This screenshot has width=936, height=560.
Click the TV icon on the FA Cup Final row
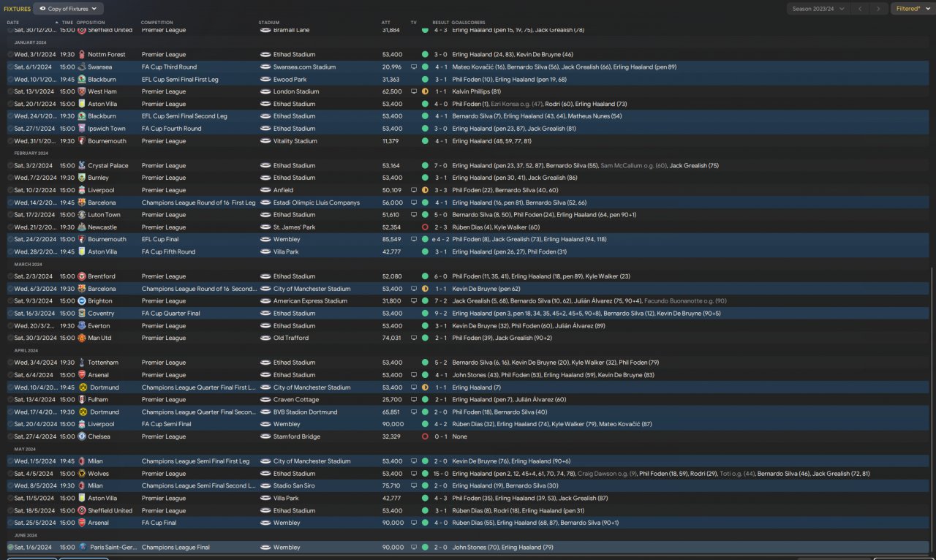[414, 523]
